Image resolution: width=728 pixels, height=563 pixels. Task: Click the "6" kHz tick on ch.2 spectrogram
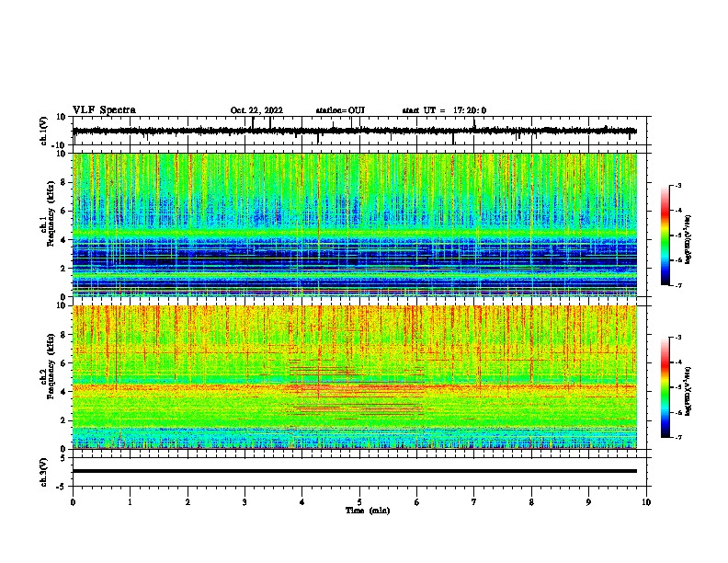click(64, 363)
